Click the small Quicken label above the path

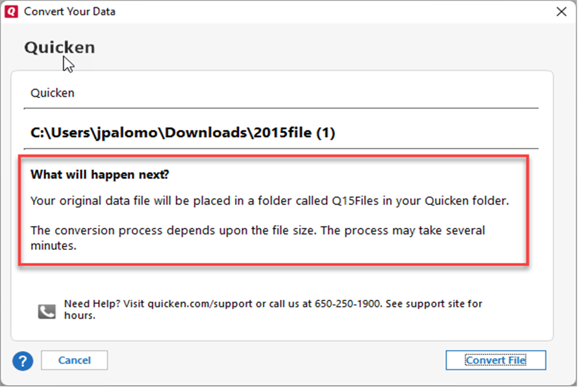tap(53, 93)
